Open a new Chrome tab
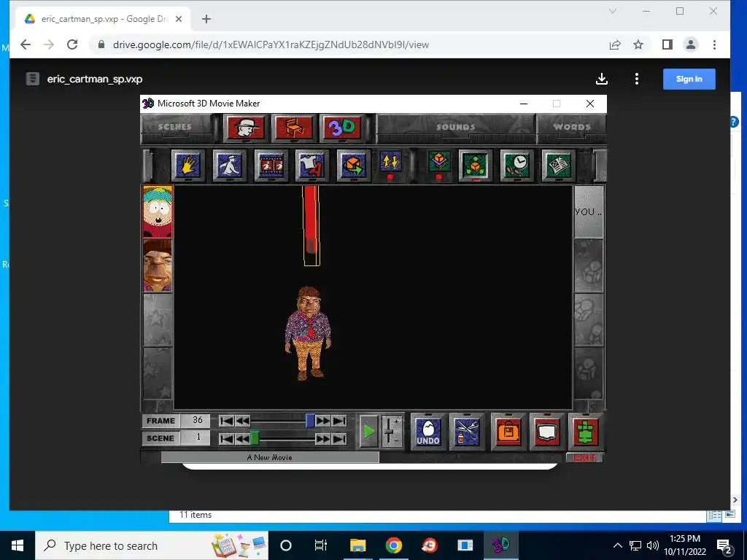747x560 pixels. coord(206,19)
